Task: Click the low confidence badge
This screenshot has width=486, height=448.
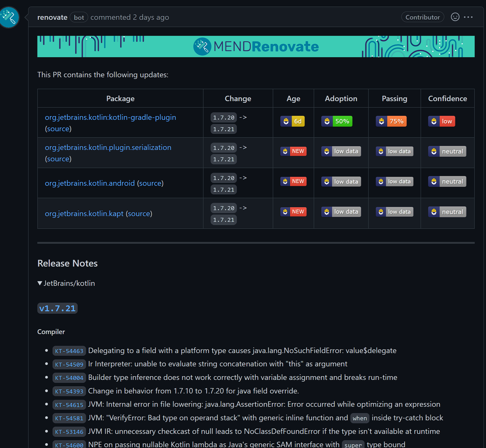Action: pyautogui.click(x=442, y=121)
